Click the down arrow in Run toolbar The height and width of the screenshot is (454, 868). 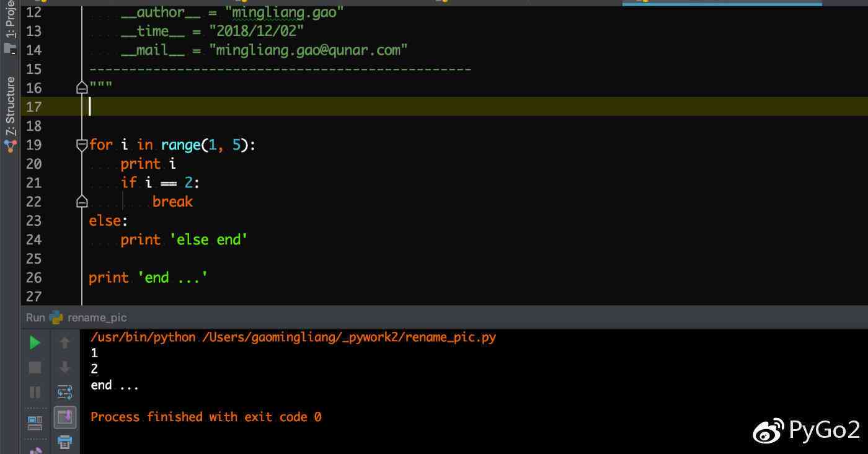[64, 368]
